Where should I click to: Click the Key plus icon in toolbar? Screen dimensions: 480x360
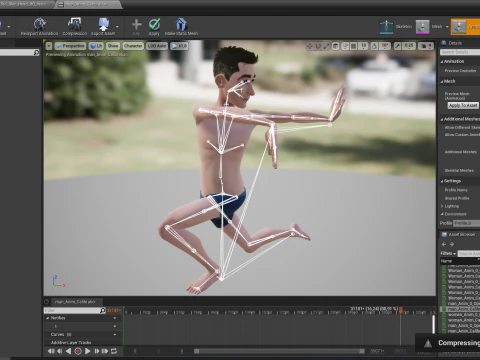[137, 24]
